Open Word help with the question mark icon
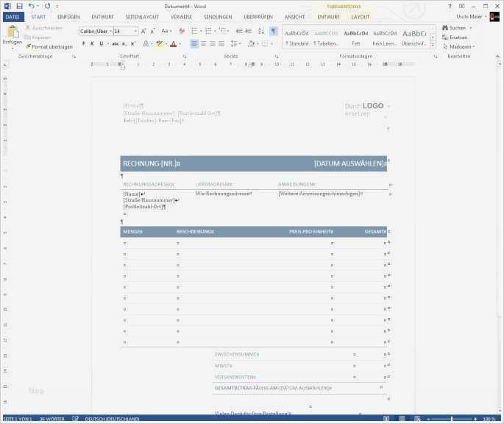The image size is (504, 424). (450, 6)
